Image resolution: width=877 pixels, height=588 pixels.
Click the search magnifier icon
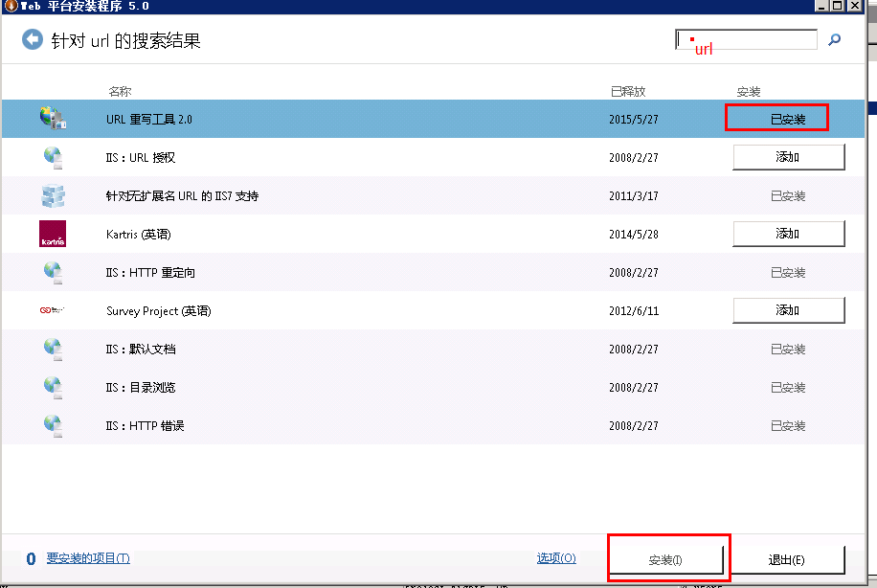pos(835,39)
